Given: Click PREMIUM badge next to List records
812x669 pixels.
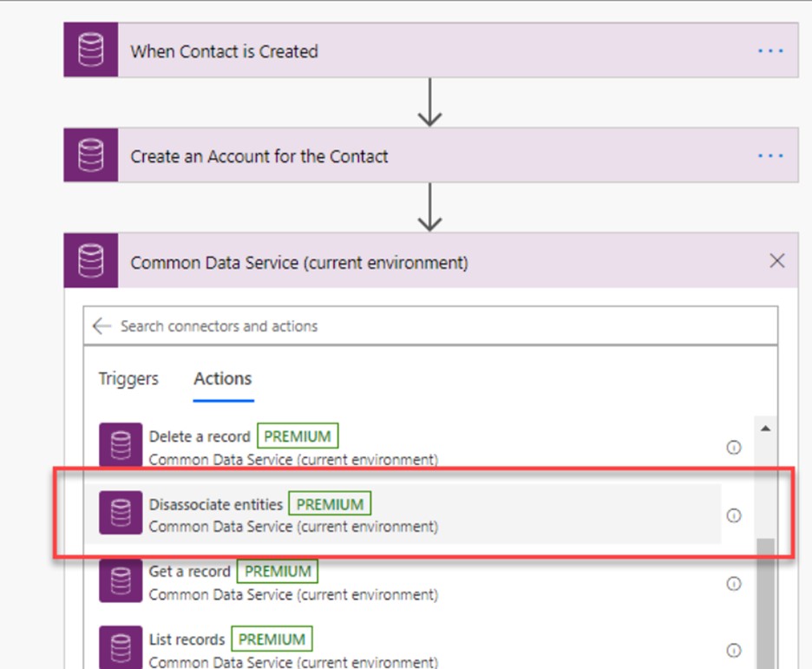Looking at the screenshot, I should 272,639.
